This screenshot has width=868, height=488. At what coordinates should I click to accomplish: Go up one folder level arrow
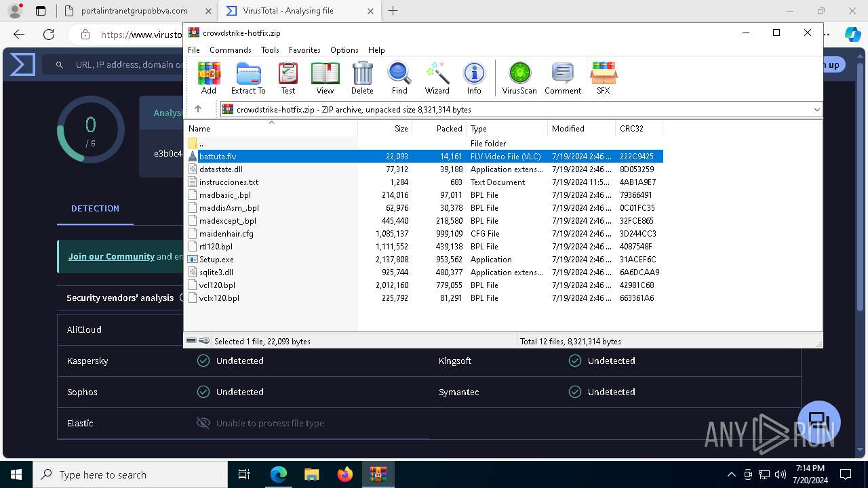[x=198, y=109]
